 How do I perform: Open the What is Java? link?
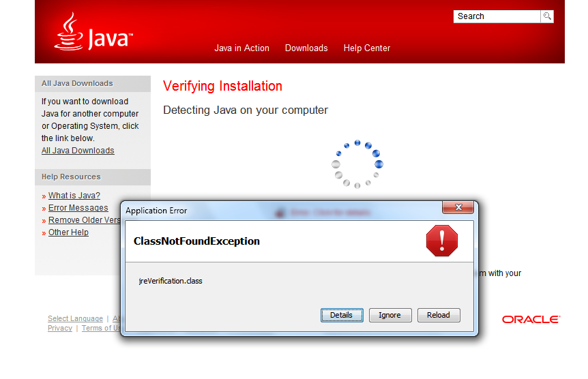point(74,196)
